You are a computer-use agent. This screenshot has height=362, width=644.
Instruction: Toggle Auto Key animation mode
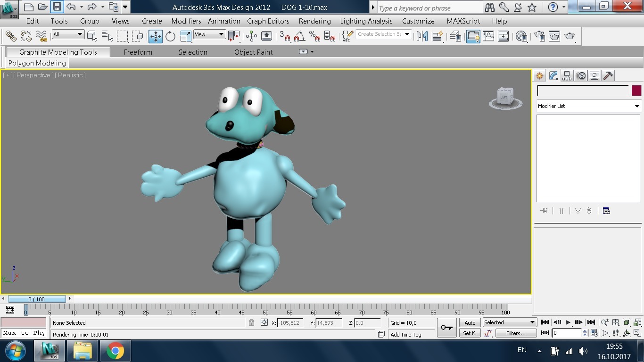pos(470,323)
